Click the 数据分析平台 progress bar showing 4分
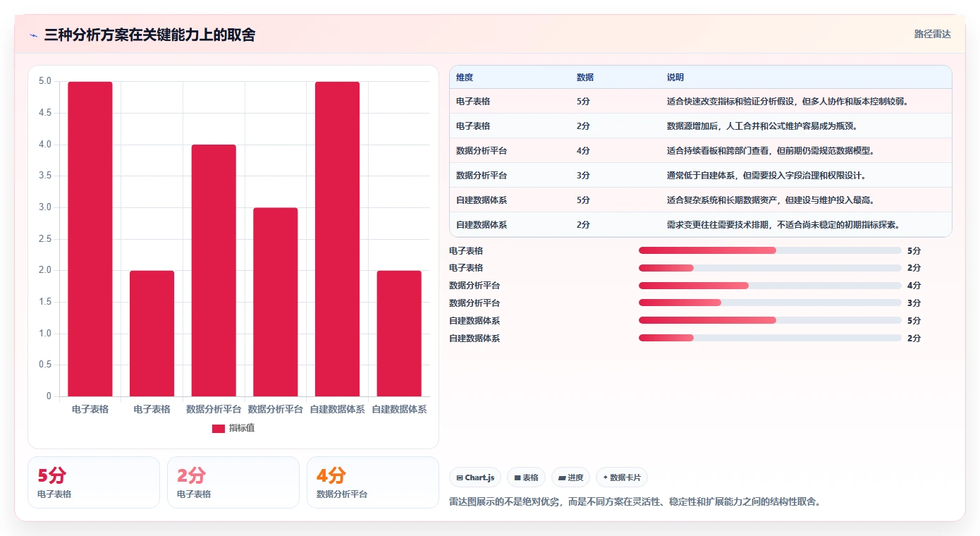The height and width of the screenshot is (536, 980). [x=770, y=286]
